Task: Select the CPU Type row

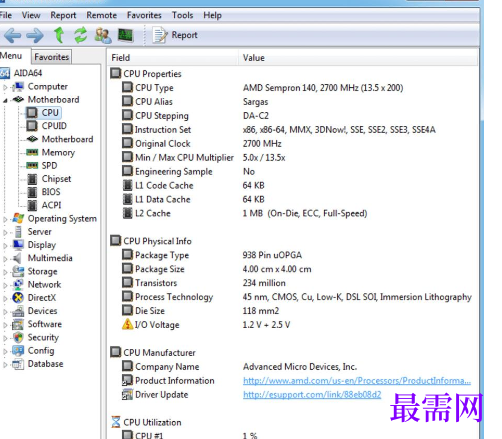Action: pyautogui.click(x=293, y=88)
